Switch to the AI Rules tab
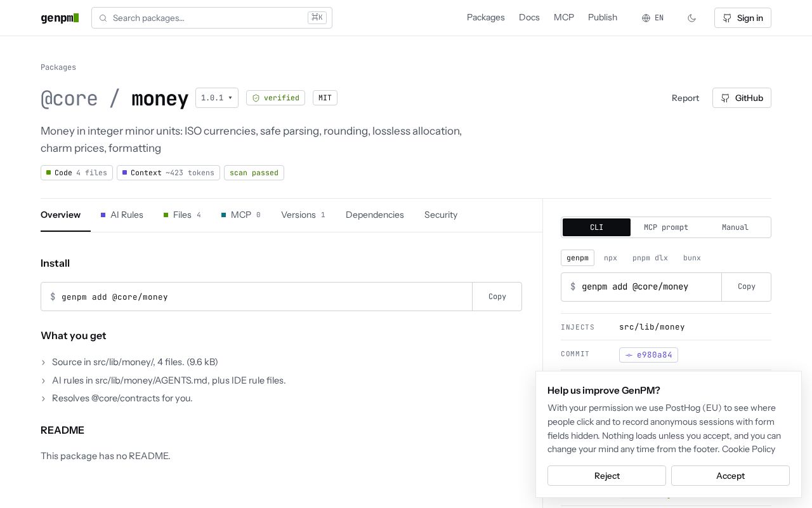Viewport: 812px width, 508px height. click(x=122, y=215)
